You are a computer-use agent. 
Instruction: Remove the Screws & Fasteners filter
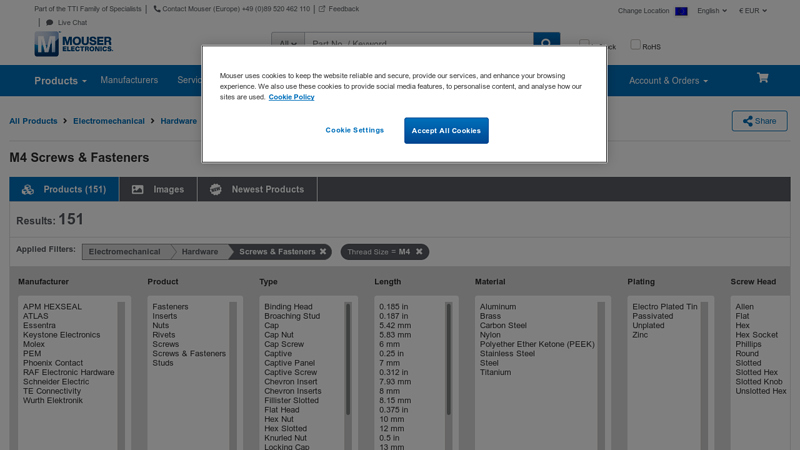click(x=323, y=252)
